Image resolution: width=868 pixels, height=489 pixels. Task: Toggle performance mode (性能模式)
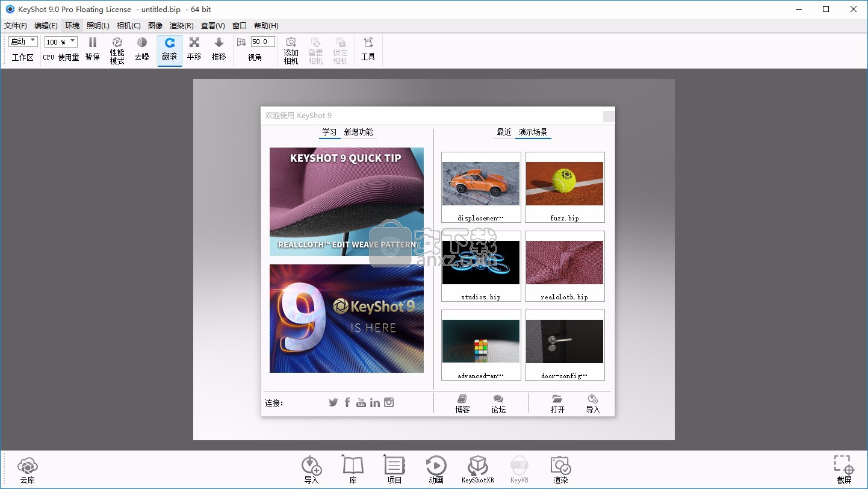point(117,49)
